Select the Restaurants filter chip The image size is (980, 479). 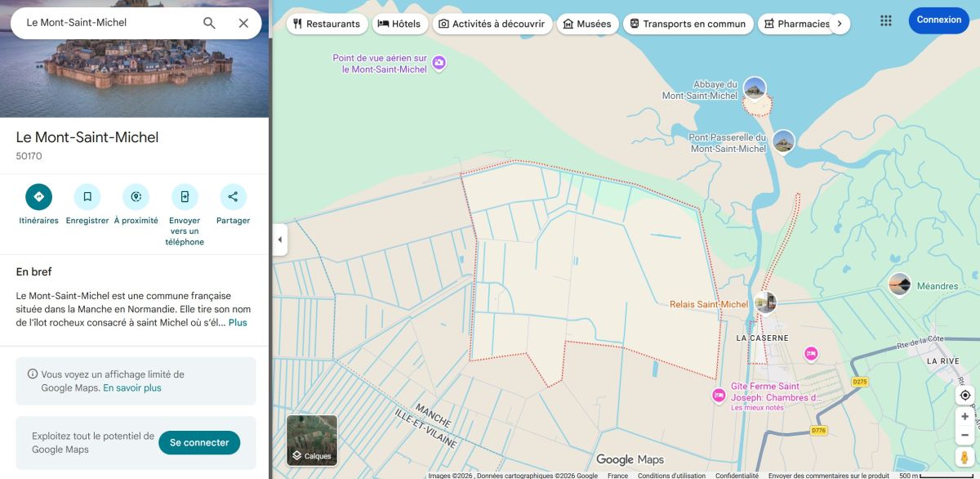click(327, 24)
